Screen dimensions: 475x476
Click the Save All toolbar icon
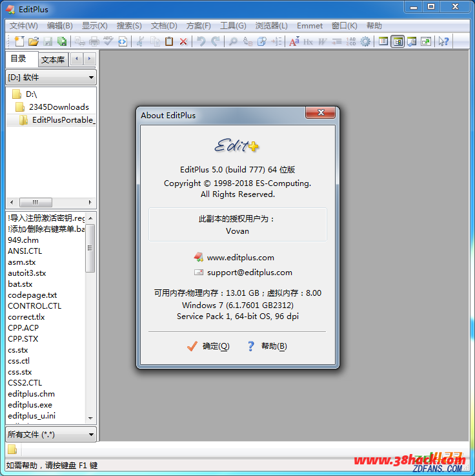pyautogui.click(x=62, y=41)
